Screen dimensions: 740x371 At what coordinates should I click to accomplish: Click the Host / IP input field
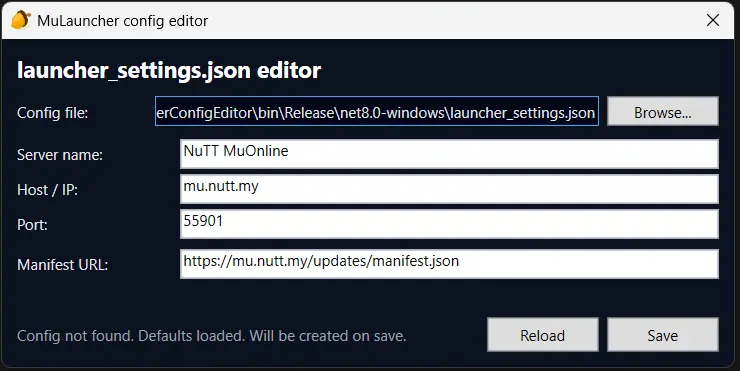click(449, 189)
